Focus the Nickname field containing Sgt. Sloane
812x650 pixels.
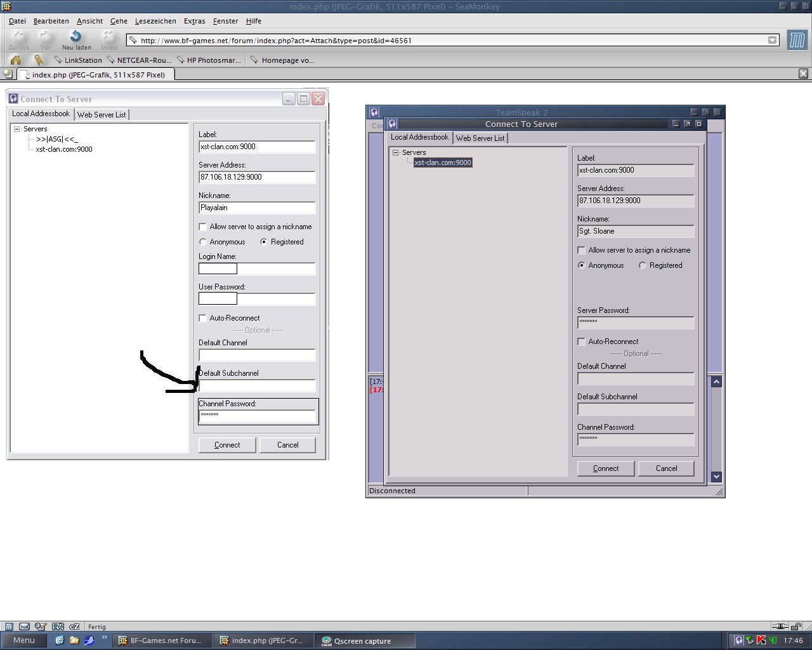[x=636, y=231]
